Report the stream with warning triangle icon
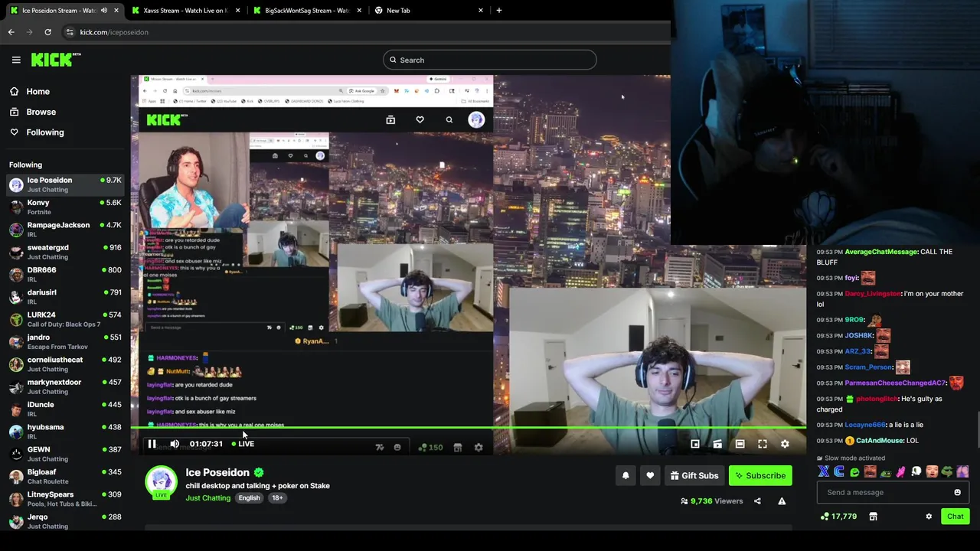Image resolution: width=980 pixels, height=551 pixels. point(782,501)
